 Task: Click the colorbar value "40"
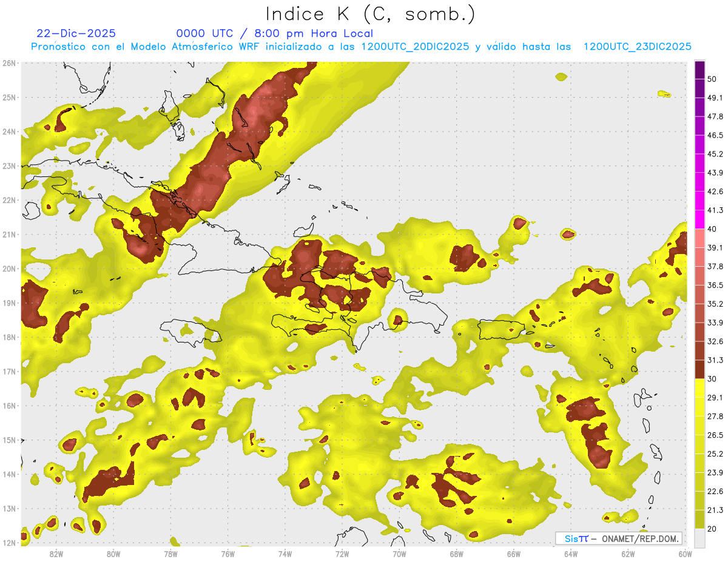click(x=713, y=229)
